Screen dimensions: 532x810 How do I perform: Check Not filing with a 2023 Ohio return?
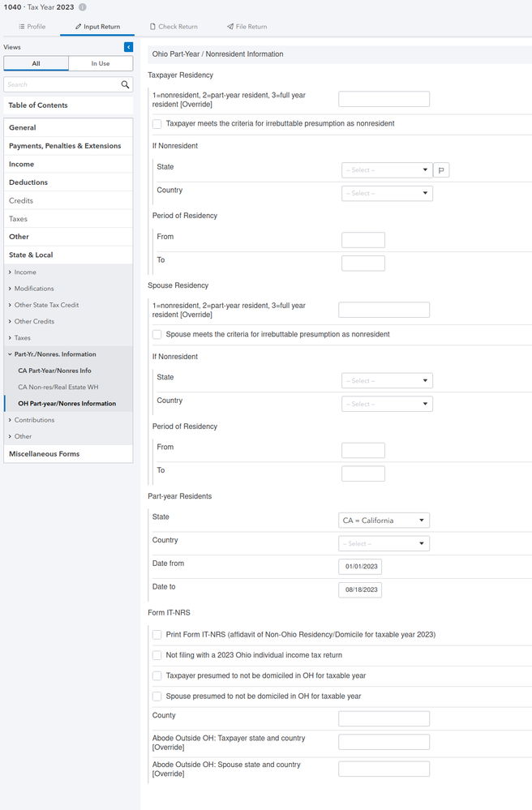point(157,656)
